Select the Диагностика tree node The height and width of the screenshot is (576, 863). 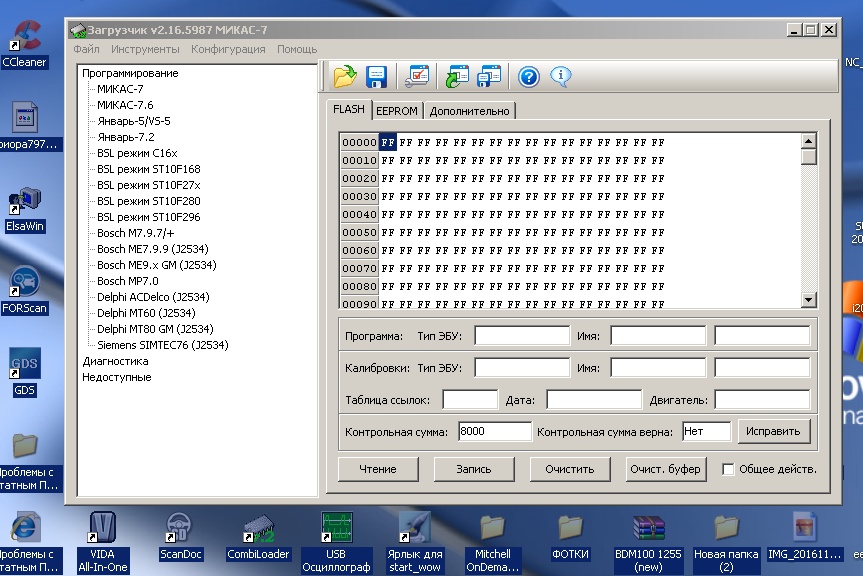[x=115, y=361]
